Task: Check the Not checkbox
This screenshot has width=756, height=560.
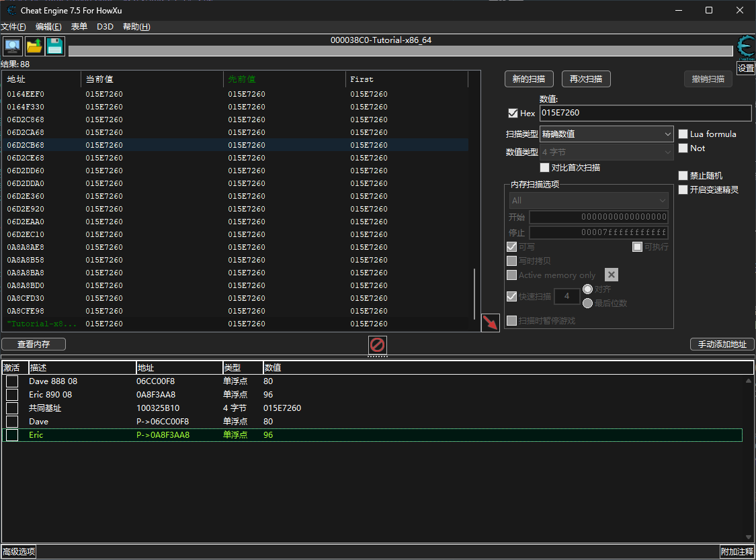Action: click(x=683, y=148)
